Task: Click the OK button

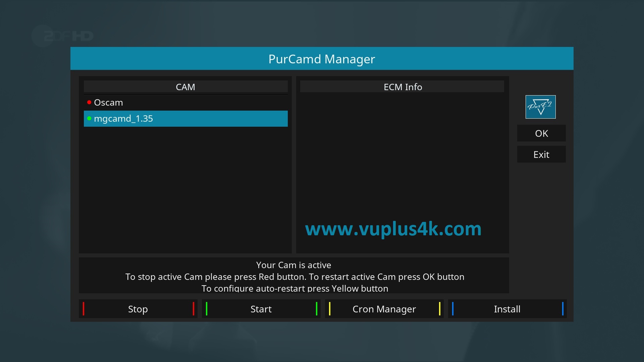Action: point(541,133)
